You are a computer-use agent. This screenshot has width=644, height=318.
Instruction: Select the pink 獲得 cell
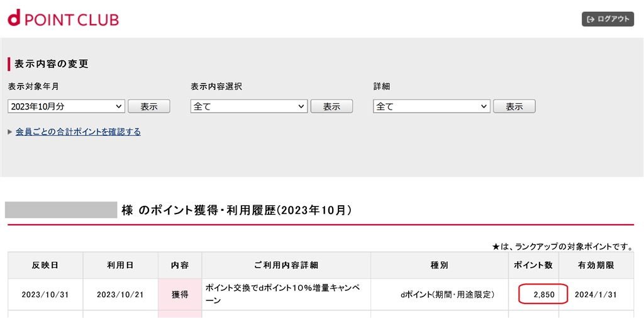click(x=180, y=295)
